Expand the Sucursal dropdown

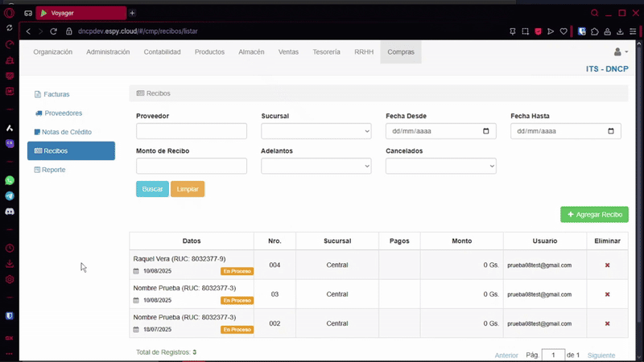pyautogui.click(x=316, y=131)
